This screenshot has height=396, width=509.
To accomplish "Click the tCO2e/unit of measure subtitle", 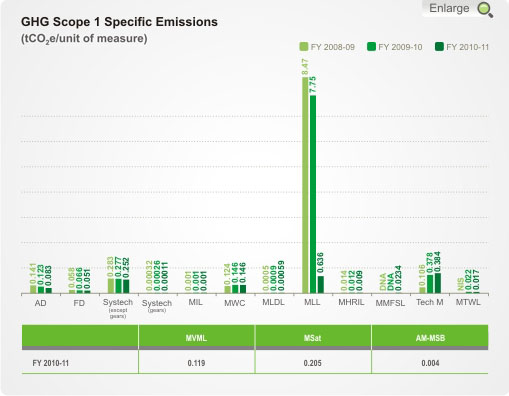I will 84,39.
